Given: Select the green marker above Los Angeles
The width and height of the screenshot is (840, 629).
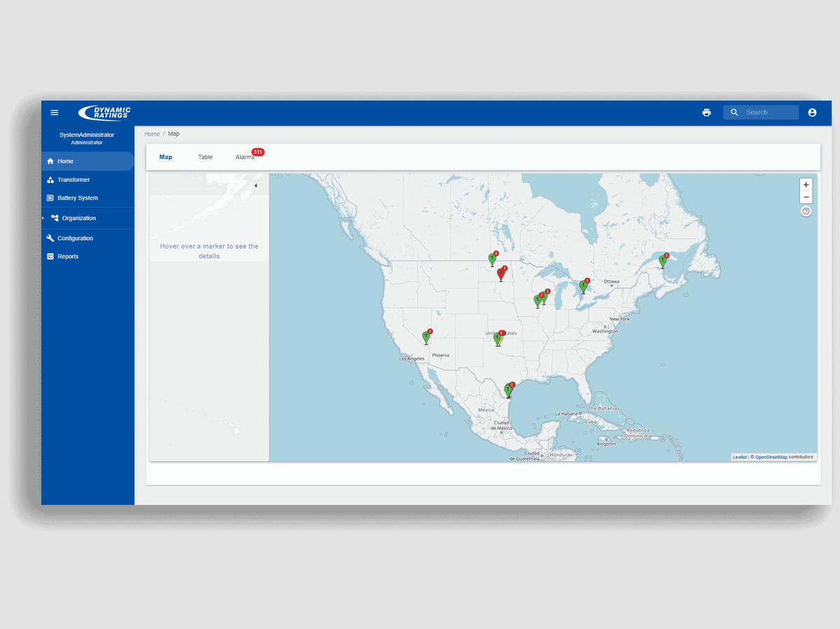Looking at the screenshot, I should point(426,337).
